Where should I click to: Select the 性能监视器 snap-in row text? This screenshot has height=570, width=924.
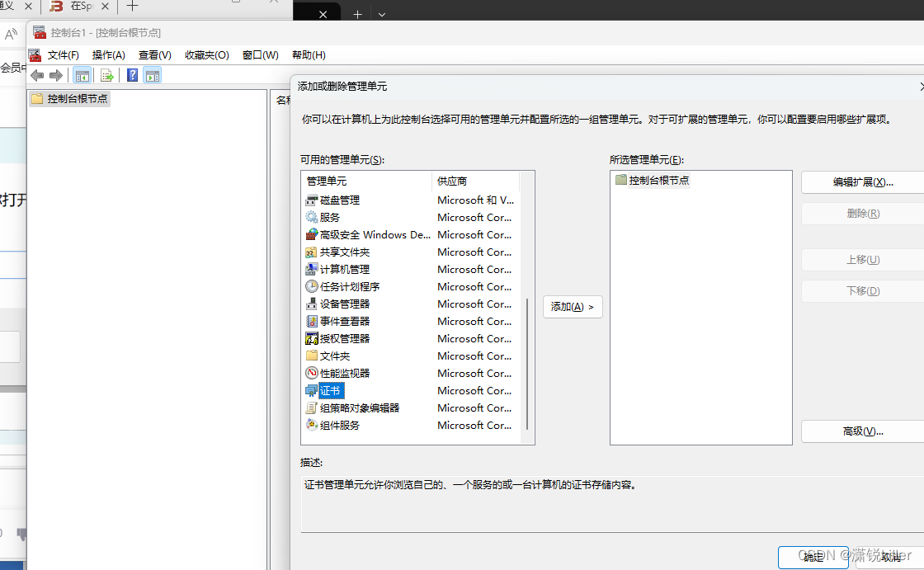tap(345, 373)
